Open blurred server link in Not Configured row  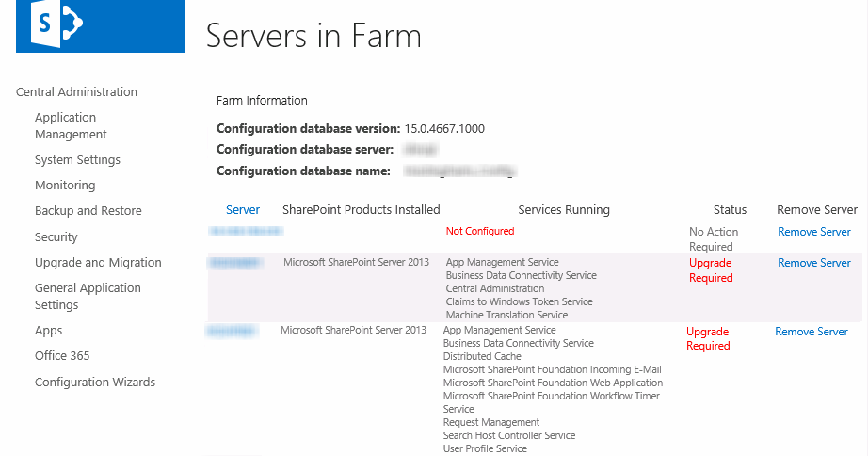[x=246, y=231]
